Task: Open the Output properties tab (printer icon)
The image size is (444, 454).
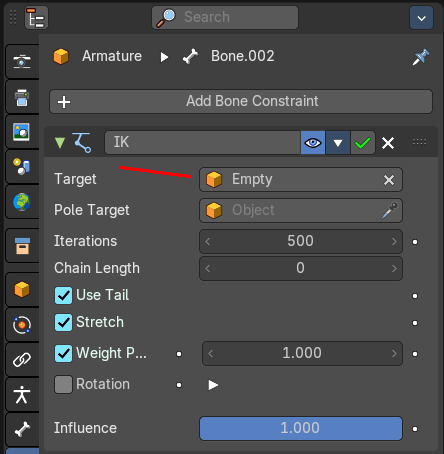Action: click(x=22, y=97)
